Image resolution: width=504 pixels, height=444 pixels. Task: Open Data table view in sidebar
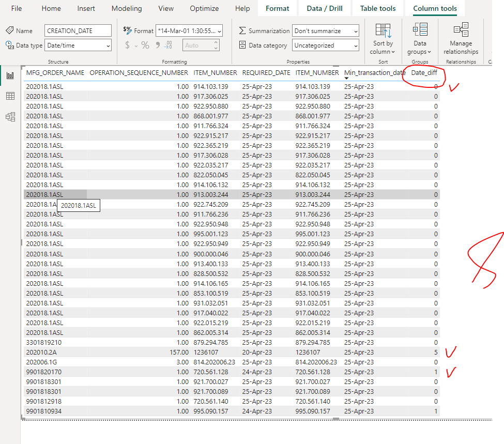pyautogui.click(x=10, y=96)
